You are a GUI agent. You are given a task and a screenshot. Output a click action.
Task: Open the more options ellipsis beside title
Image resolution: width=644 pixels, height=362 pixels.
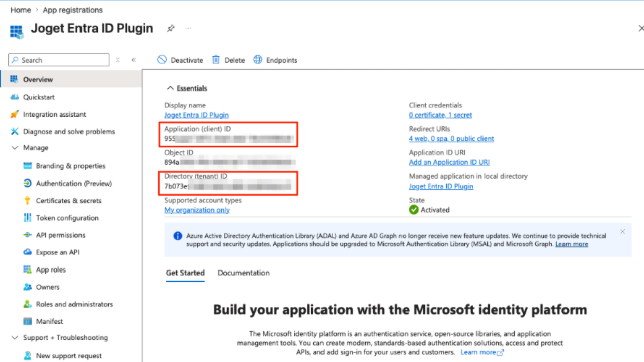[188, 29]
